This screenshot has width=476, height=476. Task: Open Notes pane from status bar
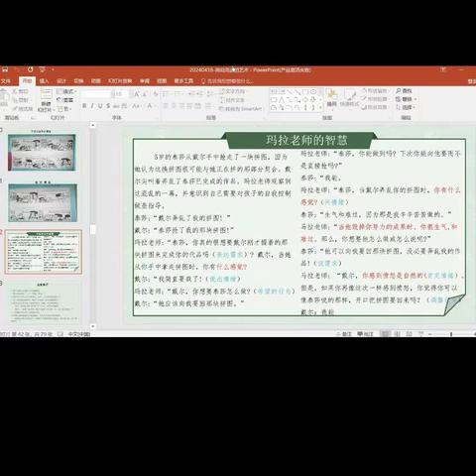(x=344, y=334)
